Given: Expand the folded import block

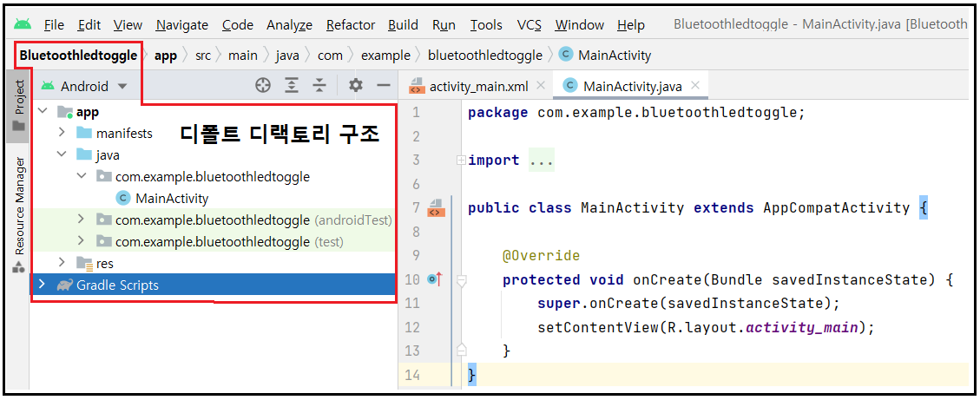Looking at the screenshot, I should point(461,160).
